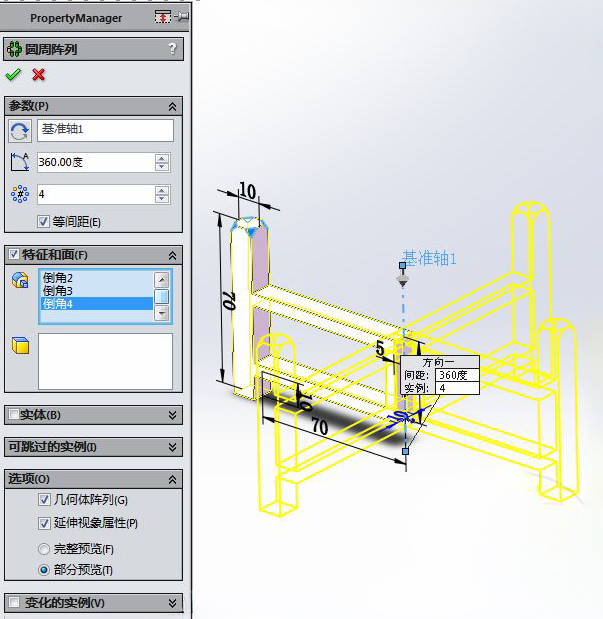This screenshot has width=603, height=619.
Task: Toggle Propagate visual properties checkbox
Action: pos(44,523)
